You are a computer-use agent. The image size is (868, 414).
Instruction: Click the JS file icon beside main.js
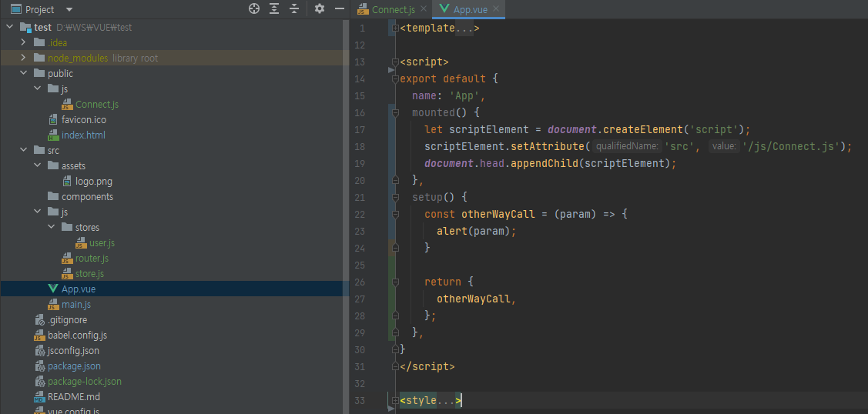click(x=53, y=305)
